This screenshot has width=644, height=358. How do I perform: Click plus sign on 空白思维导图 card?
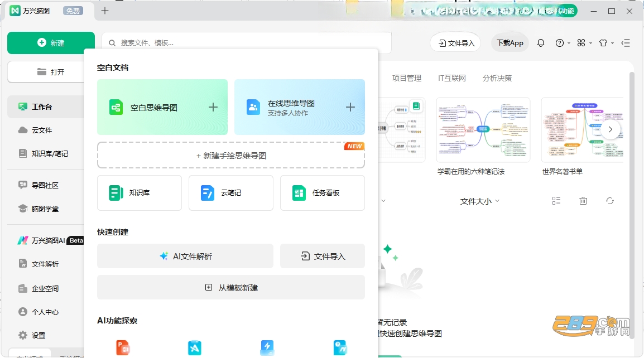coord(213,107)
